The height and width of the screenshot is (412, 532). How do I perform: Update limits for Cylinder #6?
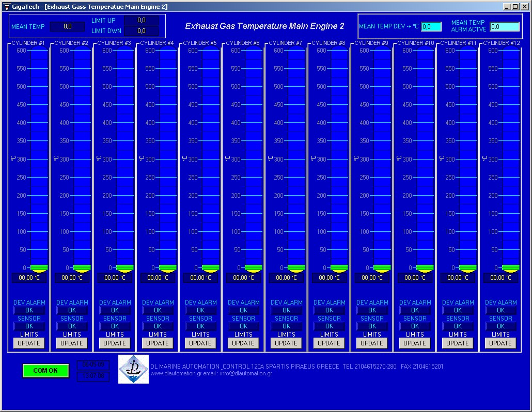(243, 343)
